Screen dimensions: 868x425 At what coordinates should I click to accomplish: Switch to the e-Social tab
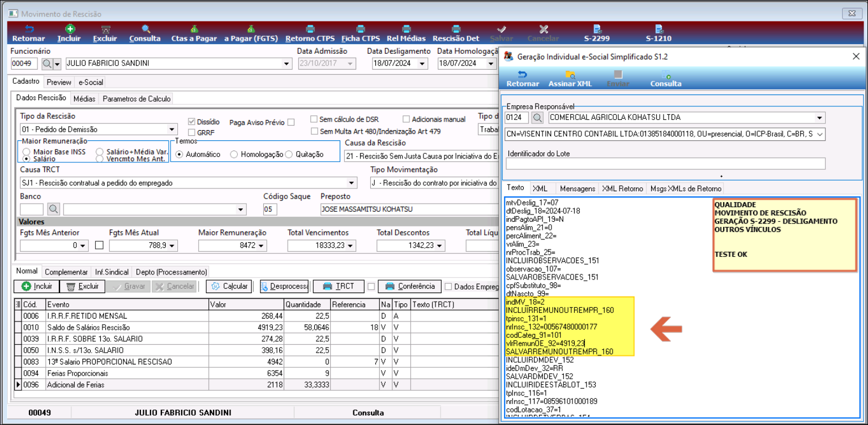coord(91,82)
